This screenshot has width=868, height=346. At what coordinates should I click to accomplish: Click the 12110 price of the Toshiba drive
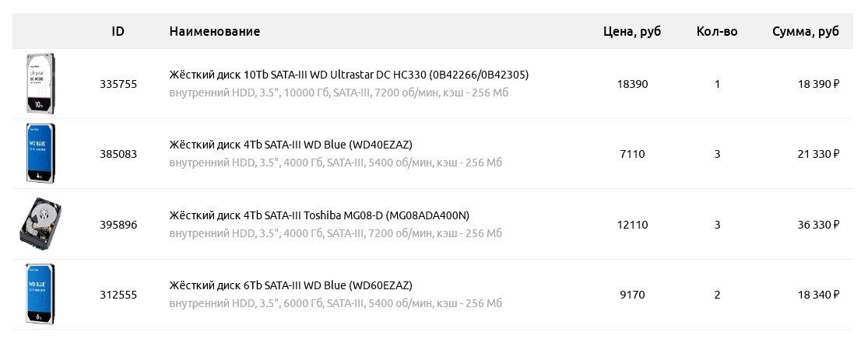pos(632,225)
